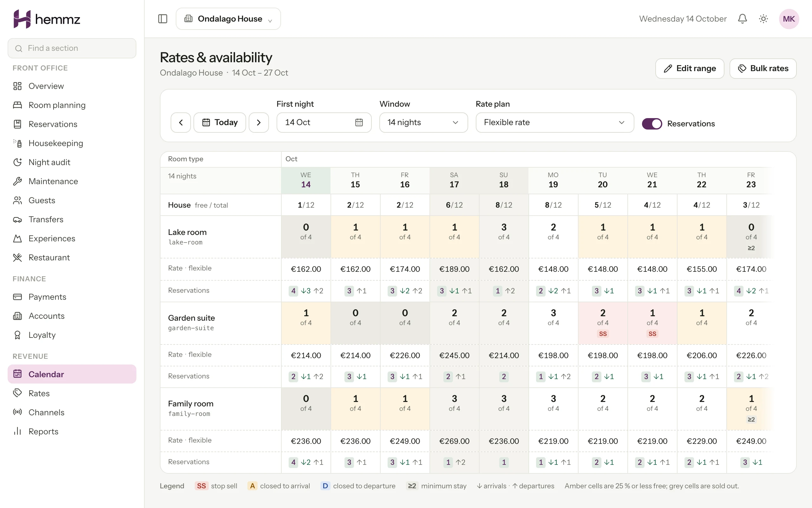
Task: Click the Experiences mountain icon
Action: 17,238
